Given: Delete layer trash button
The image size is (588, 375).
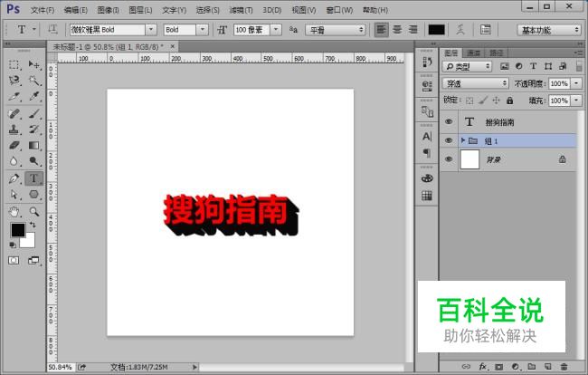Looking at the screenshot, I should (564, 366).
